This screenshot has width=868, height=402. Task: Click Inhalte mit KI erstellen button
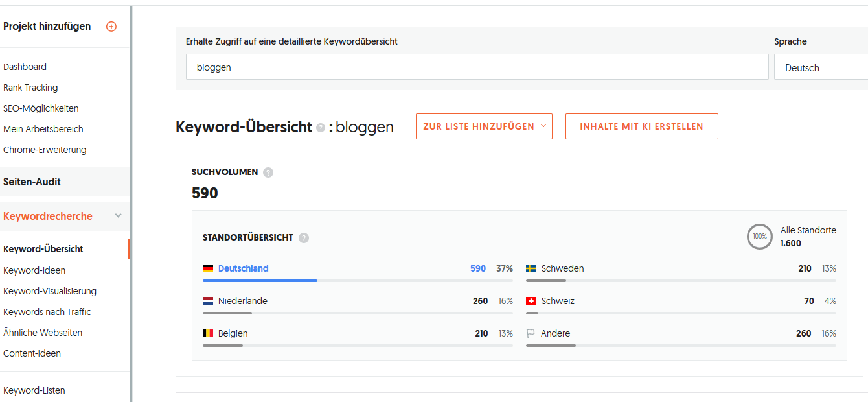pos(641,126)
